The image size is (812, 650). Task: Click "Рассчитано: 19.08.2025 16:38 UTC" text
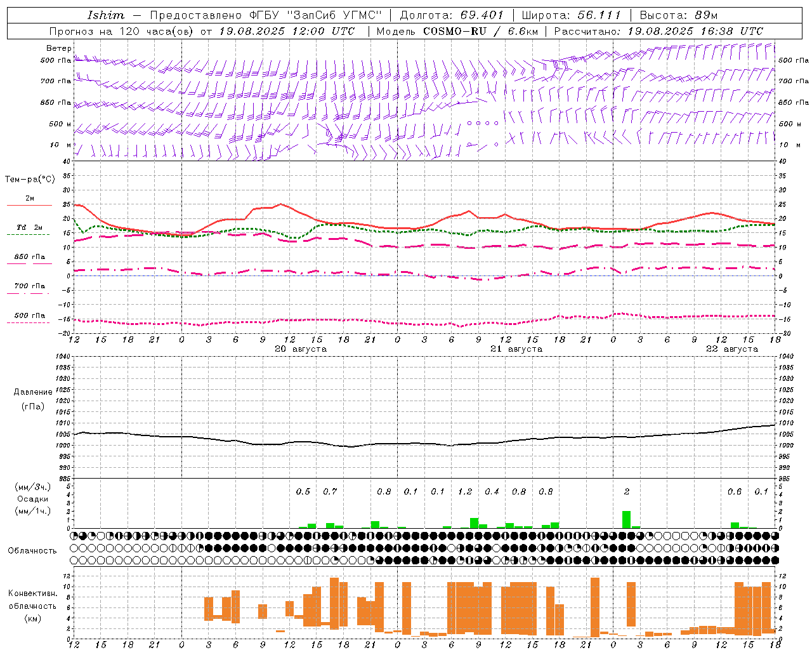[659, 31]
